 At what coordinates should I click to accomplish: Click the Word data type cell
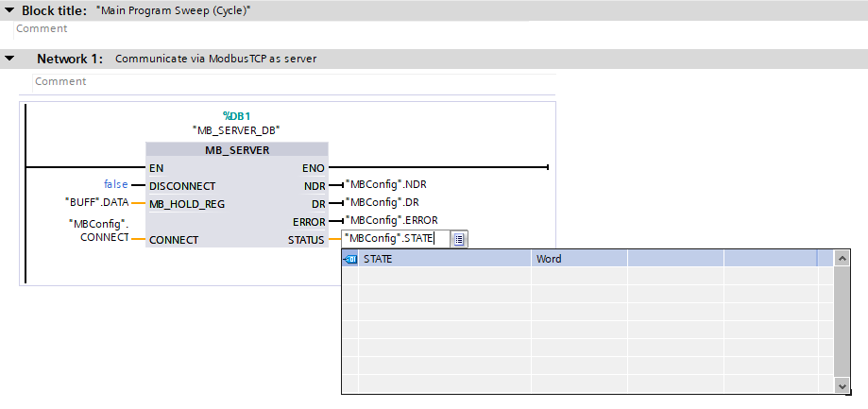pyautogui.click(x=549, y=259)
